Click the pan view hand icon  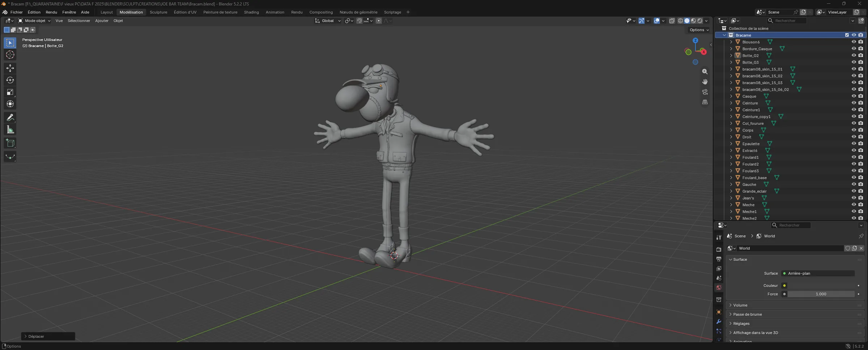pos(705,82)
